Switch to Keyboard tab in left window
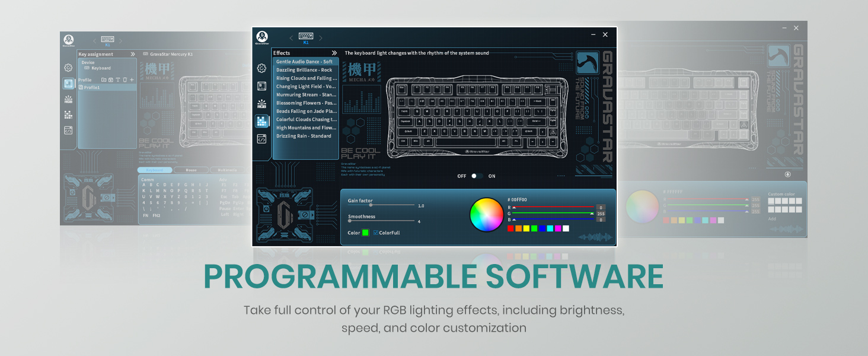Image resolution: width=868 pixels, height=356 pixels. tap(155, 170)
